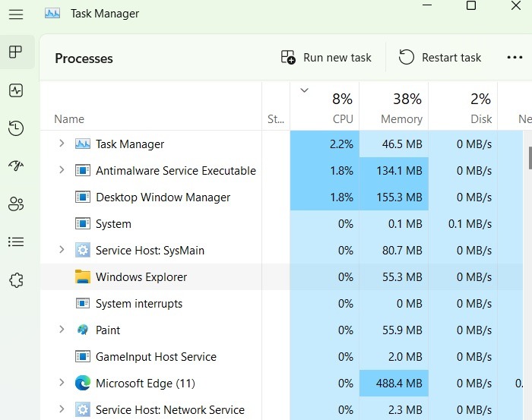
Task: Click the Desktop Window Manager icon
Action: 82,197
